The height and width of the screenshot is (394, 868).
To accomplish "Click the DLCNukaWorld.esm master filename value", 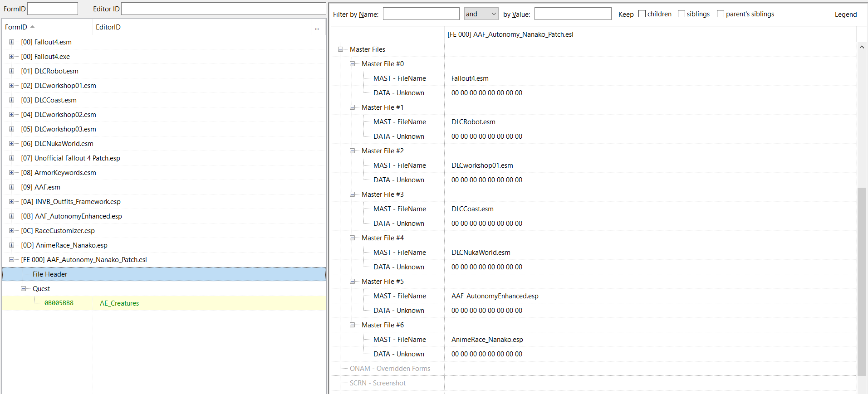I will point(481,253).
